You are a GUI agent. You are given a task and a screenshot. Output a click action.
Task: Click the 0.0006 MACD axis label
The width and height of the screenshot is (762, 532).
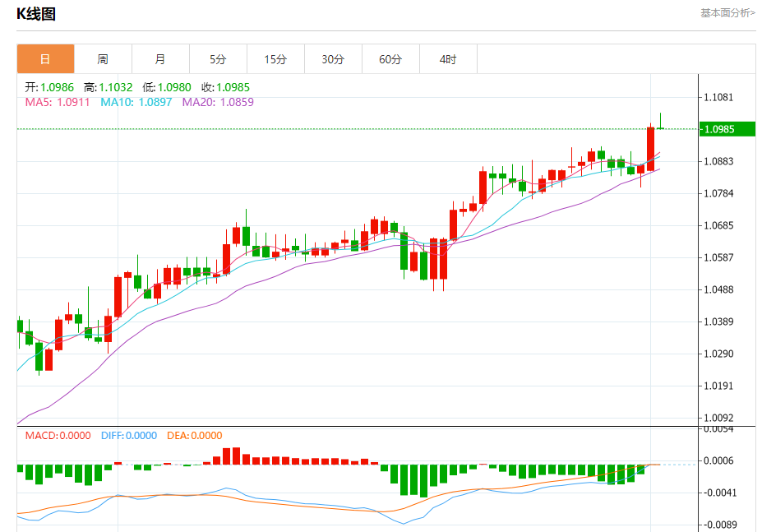[718, 461]
